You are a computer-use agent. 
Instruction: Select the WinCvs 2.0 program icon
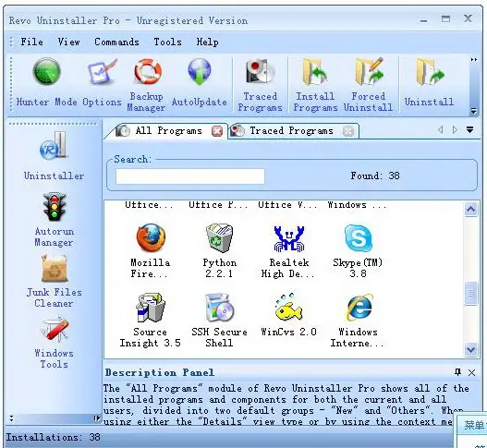click(x=288, y=314)
